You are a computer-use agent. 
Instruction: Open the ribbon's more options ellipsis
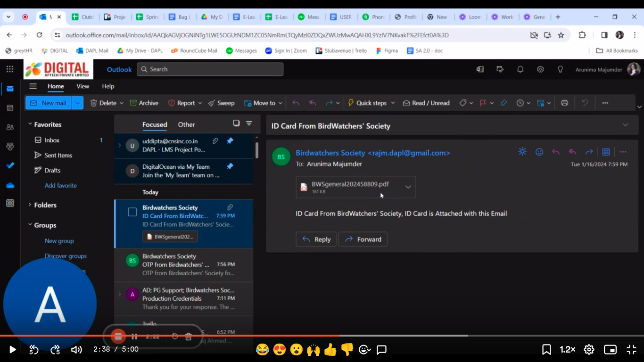[605, 103]
